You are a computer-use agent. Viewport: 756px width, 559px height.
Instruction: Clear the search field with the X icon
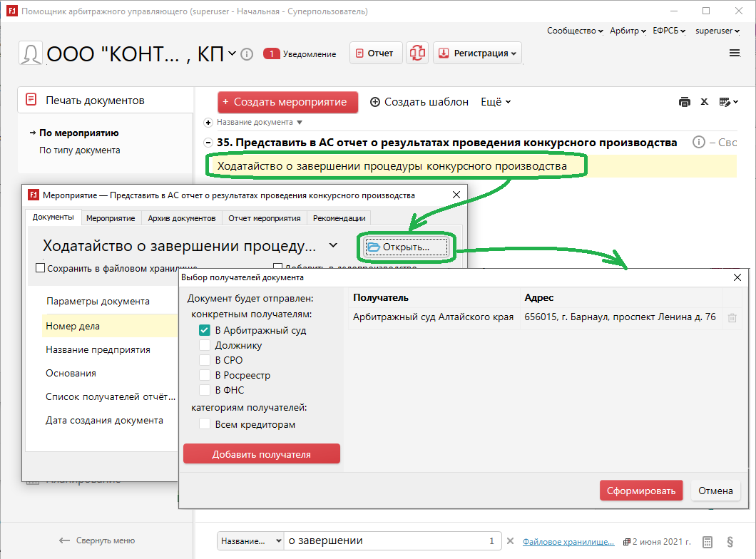pyautogui.click(x=510, y=541)
